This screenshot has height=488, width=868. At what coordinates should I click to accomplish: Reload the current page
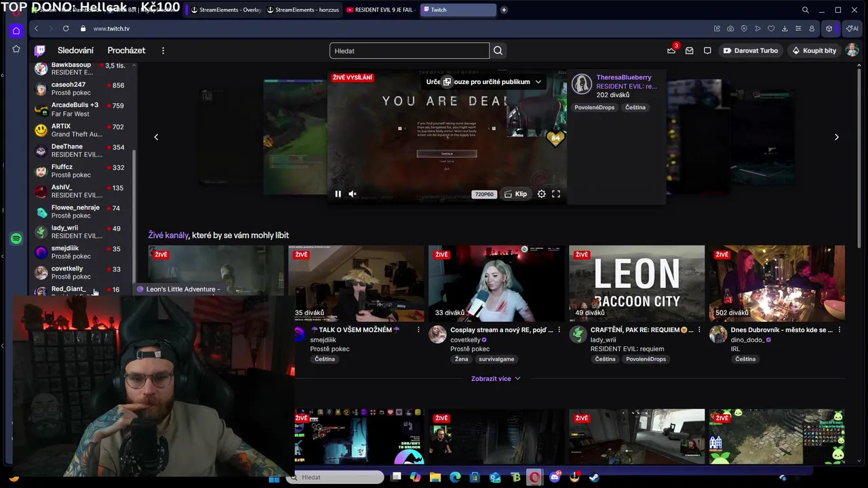point(66,28)
